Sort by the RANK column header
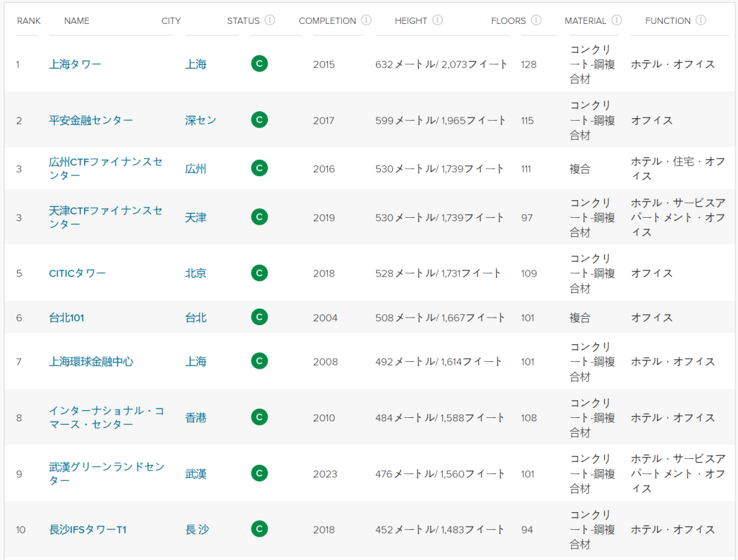The image size is (738, 560). click(29, 21)
